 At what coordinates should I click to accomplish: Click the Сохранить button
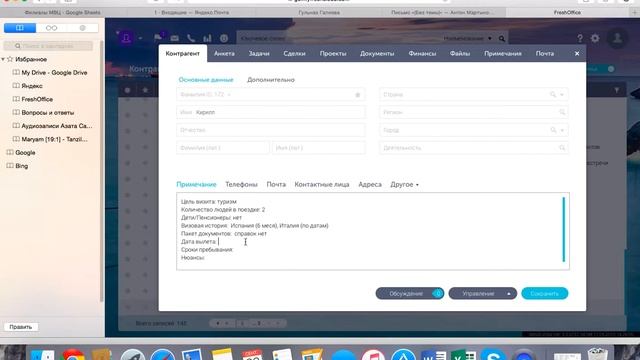(544, 293)
